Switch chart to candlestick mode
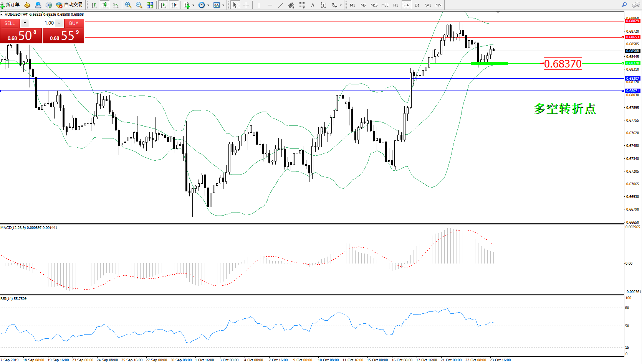 click(104, 5)
